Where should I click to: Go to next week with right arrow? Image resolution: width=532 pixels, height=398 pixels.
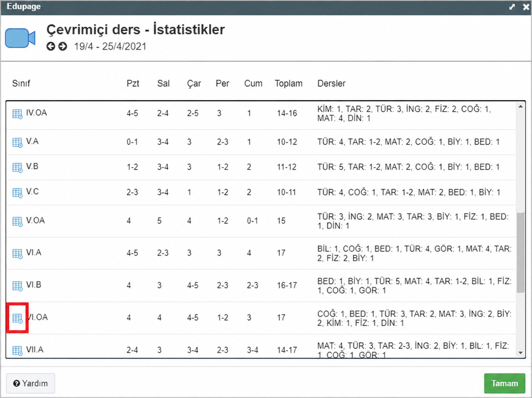63,46
